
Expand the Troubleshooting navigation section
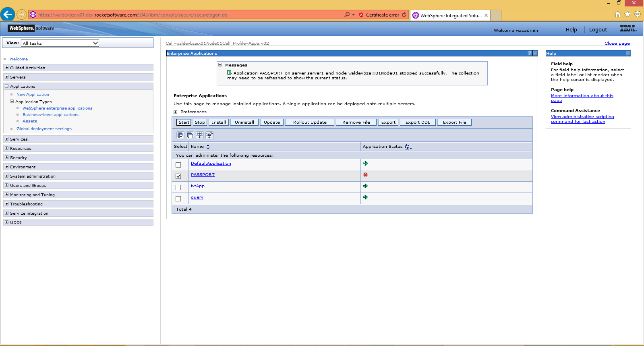pyautogui.click(x=6, y=204)
